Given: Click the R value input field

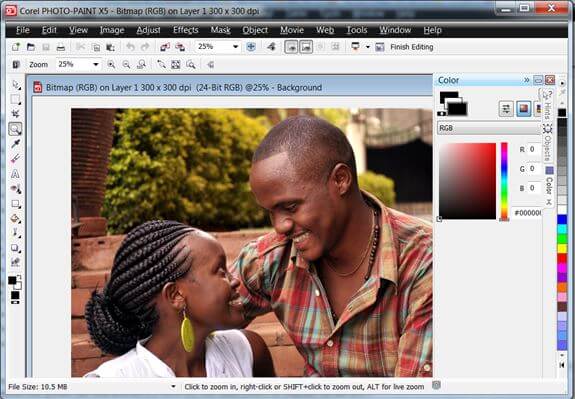Looking at the screenshot, I should pyautogui.click(x=534, y=149).
